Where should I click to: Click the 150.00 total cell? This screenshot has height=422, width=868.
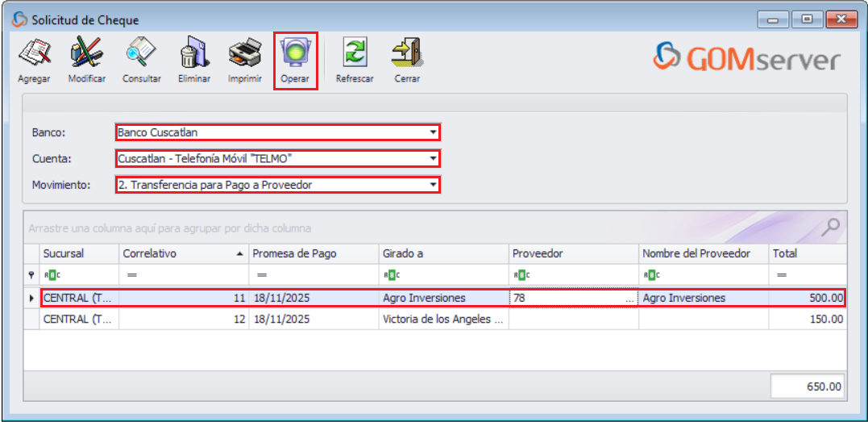(808, 320)
